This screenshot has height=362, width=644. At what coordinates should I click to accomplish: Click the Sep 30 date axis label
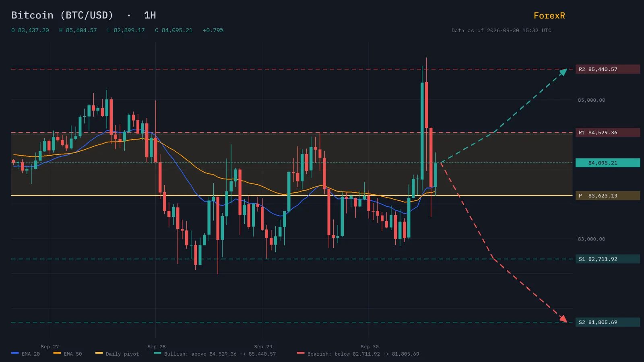(369, 347)
